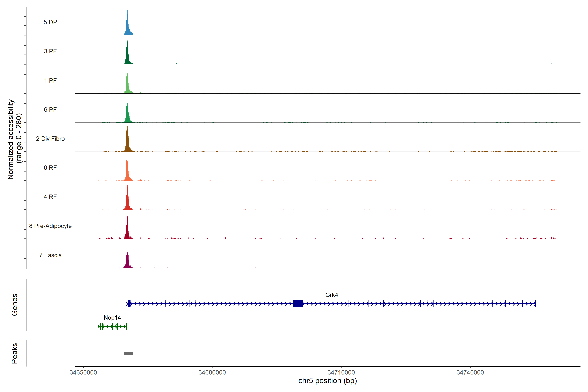588x392 pixels.
Task: Click the 34680000 axis tick label
Action: click(212, 372)
